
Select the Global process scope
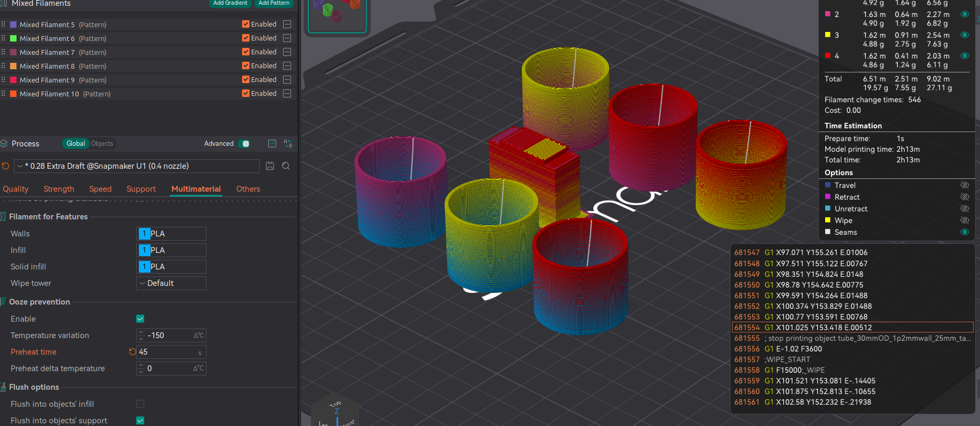point(76,144)
